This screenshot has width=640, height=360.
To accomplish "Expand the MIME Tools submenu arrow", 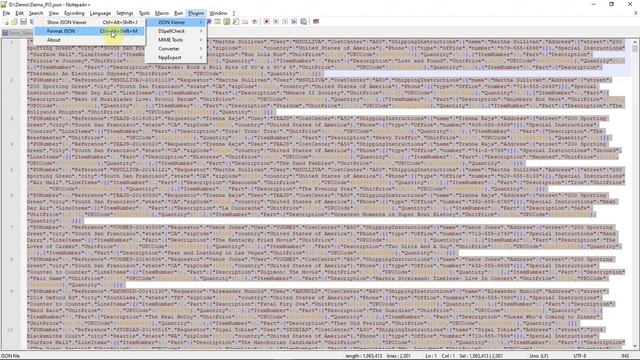I will pos(201,40).
